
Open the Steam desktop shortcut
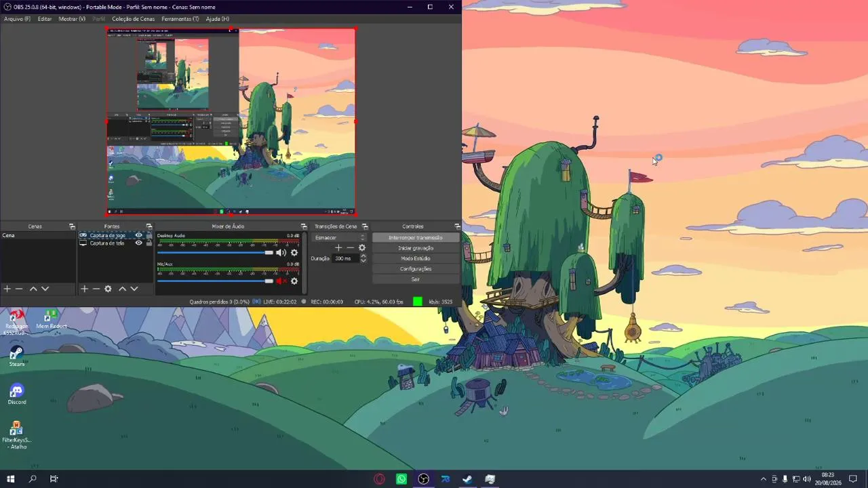(x=16, y=357)
